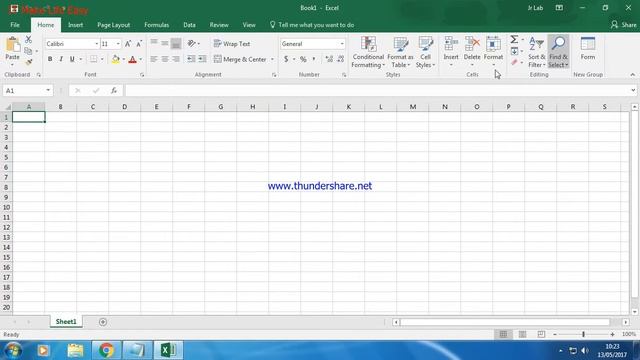This screenshot has width=640, height=360.
Task: Toggle Underline formatting
Action: click(x=72, y=59)
